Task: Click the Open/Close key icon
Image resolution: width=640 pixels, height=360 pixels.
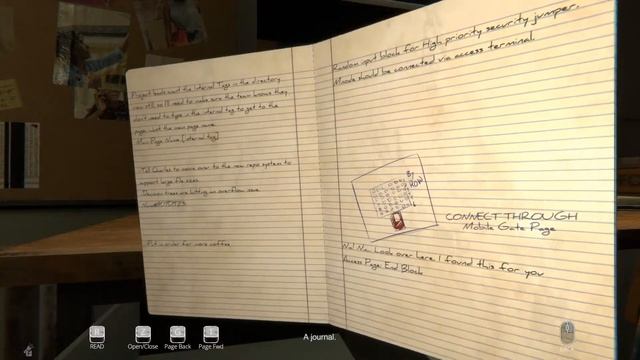Action: pos(143,334)
